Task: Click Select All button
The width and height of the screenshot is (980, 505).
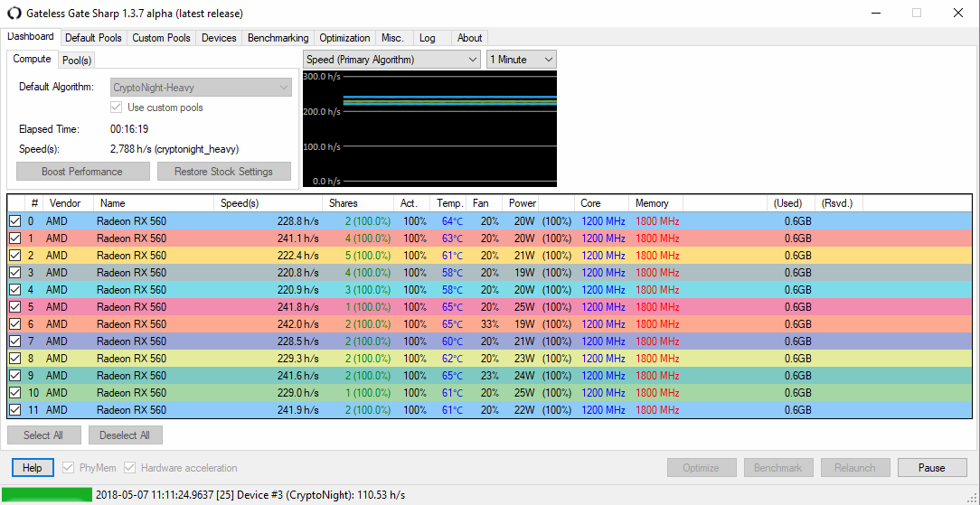Action: (x=43, y=435)
